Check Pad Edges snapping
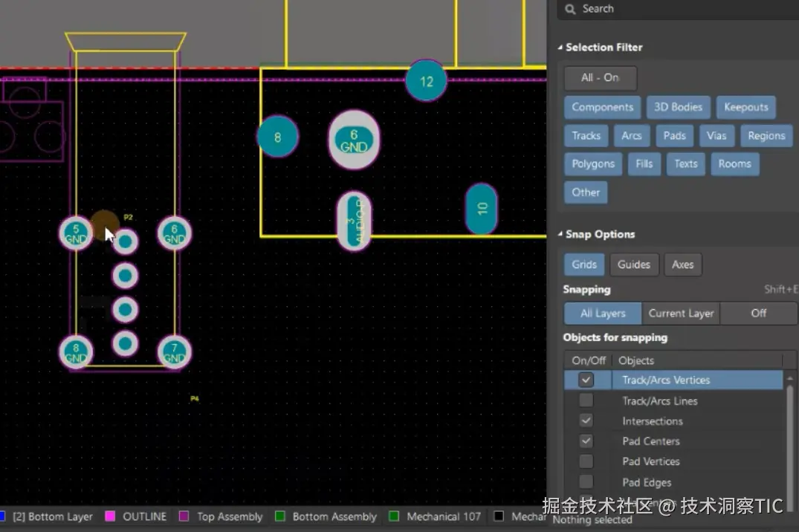The image size is (799, 532). pos(586,482)
